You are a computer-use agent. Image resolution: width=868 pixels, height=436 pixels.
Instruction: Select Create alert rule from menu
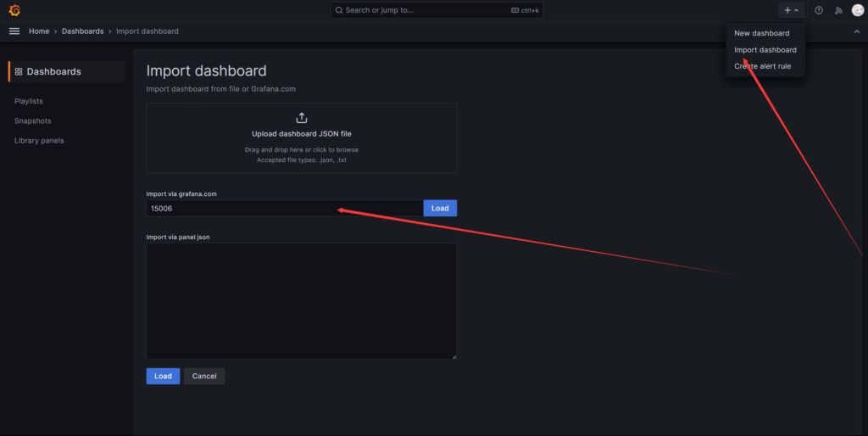(762, 66)
